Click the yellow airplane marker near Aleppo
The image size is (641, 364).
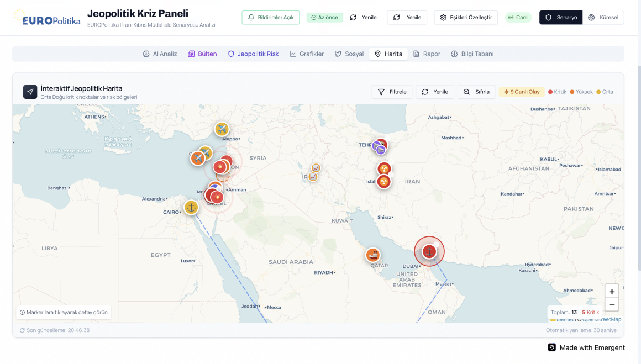click(x=222, y=129)
